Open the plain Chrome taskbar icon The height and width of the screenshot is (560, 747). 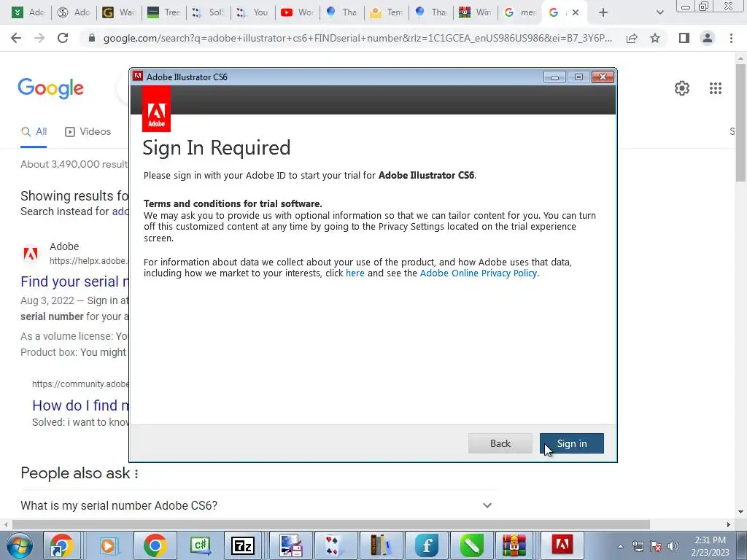[x=155, y=545]
